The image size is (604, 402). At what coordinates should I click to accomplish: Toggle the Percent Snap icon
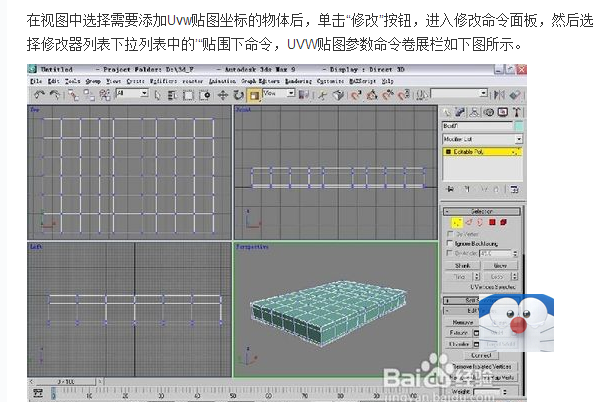click(x=388, y=95)
